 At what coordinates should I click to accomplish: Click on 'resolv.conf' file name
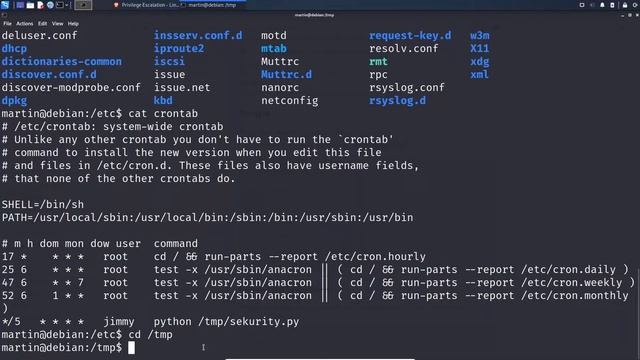tap(404, 49)
